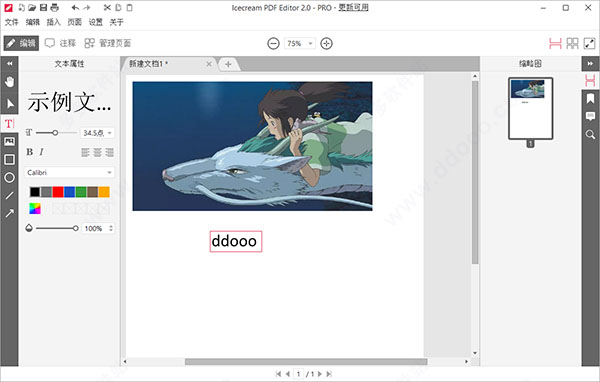Open the font size 34.5 dropdown

click(x=97, y=133)
